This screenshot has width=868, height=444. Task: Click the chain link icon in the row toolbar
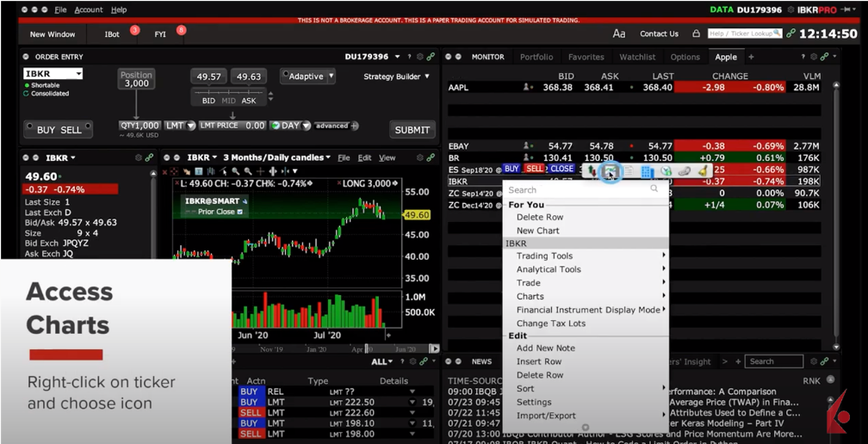685,171
